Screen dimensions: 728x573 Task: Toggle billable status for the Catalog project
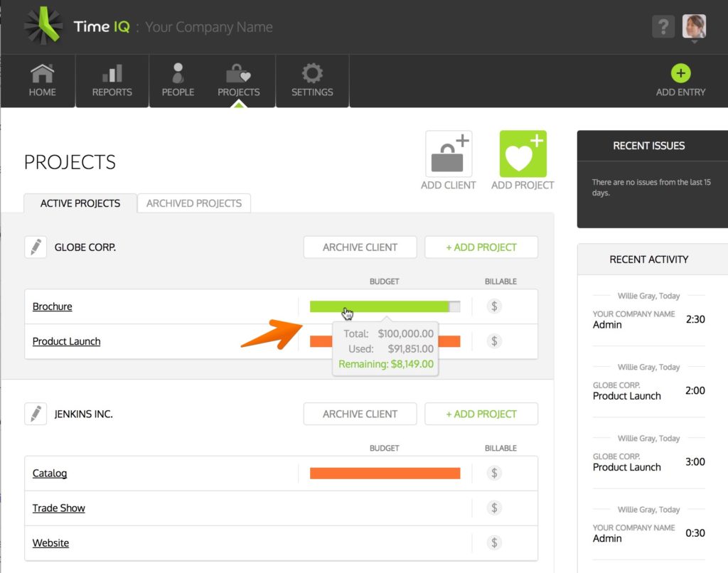click(493, 473)
